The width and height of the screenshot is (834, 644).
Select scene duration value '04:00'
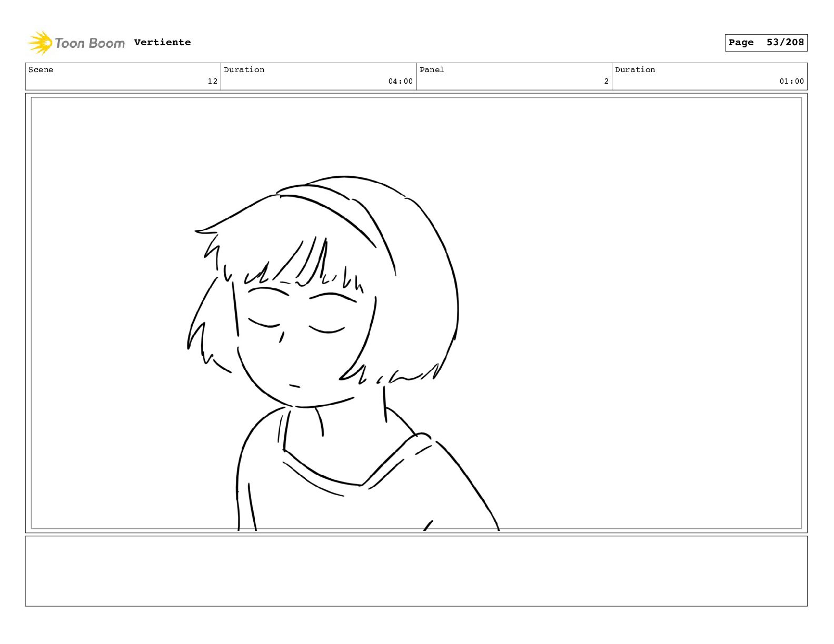coord(400,81)
